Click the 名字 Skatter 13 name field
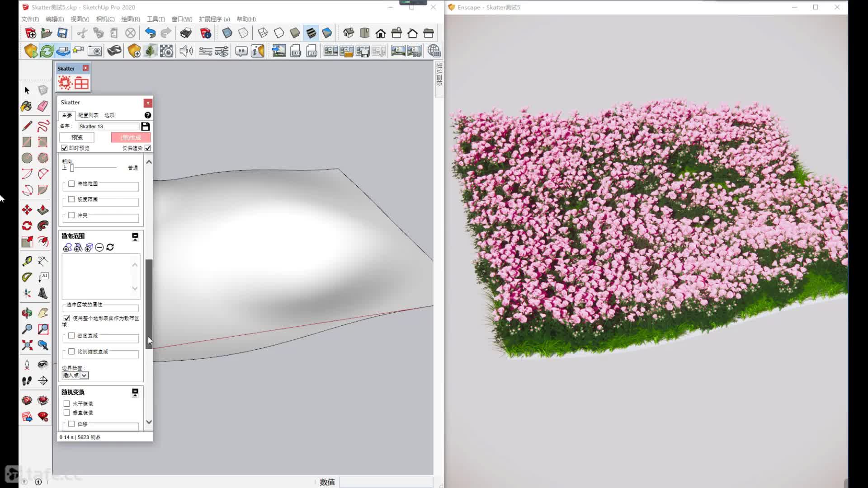Viewport: 868px width, 488px height. click(x=108, y=127)
